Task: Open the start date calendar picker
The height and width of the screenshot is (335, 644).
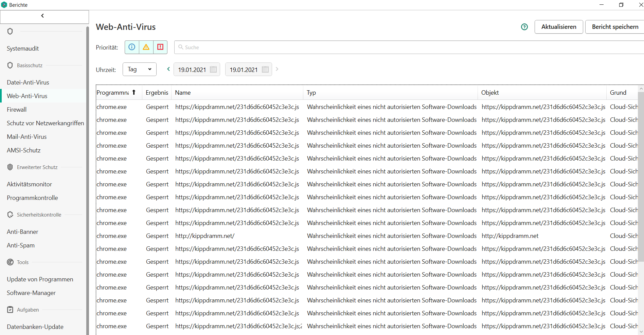Action: [x=213, y=70]
